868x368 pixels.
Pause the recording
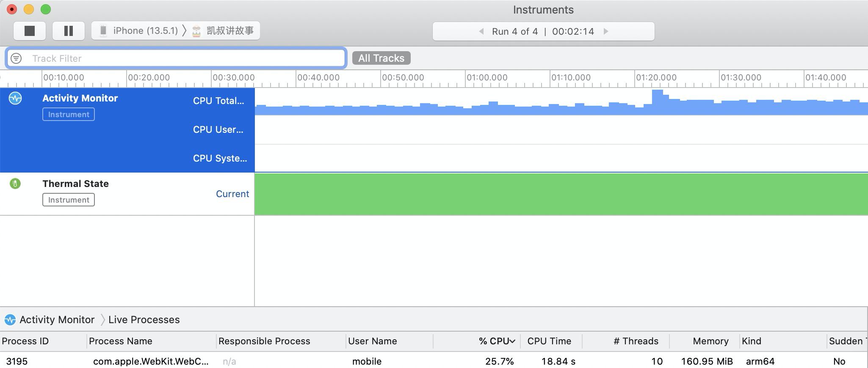68,31
